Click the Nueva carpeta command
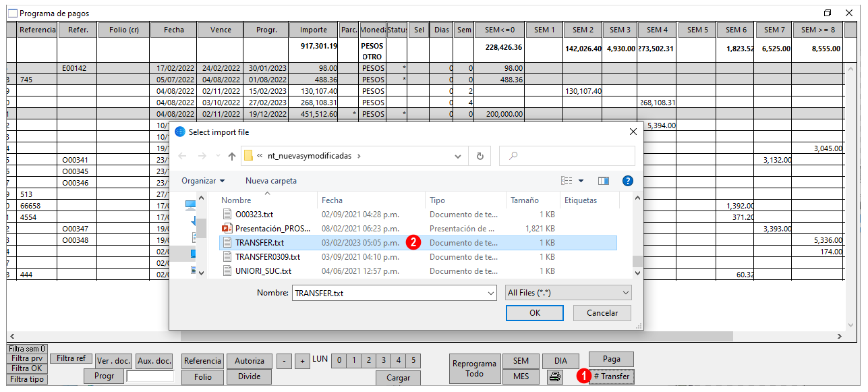 click(271, 181)
